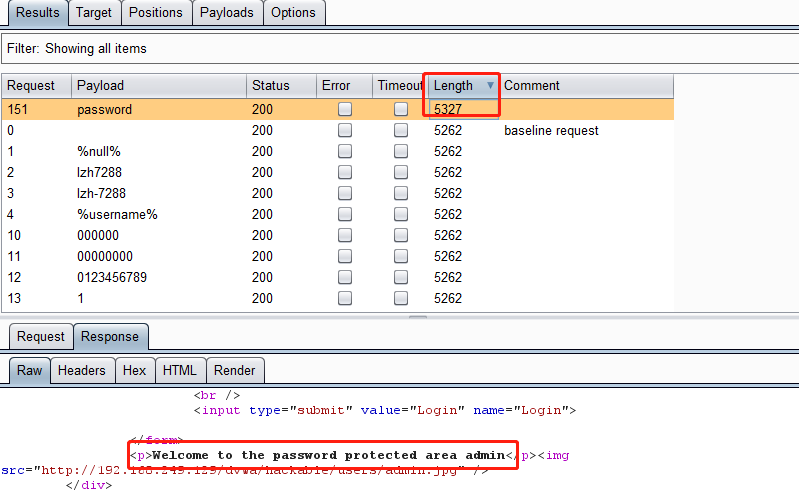Switch to Raw response view

pos(30,370)
